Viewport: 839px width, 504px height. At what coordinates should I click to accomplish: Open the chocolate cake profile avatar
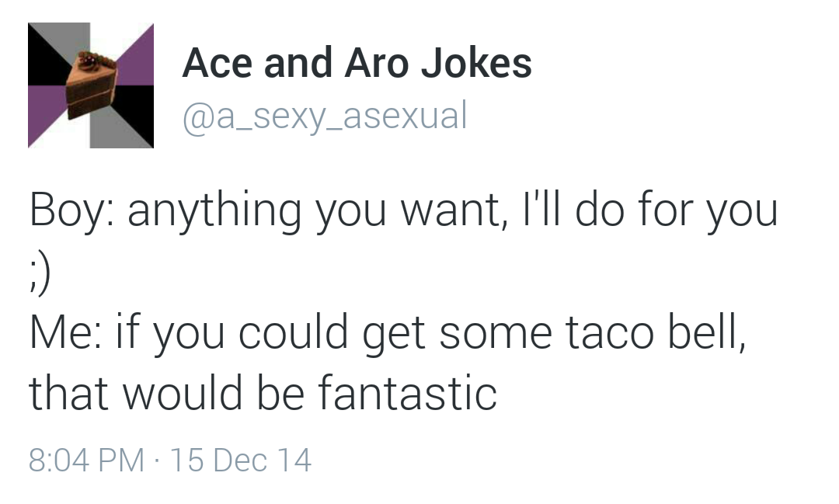91,85
